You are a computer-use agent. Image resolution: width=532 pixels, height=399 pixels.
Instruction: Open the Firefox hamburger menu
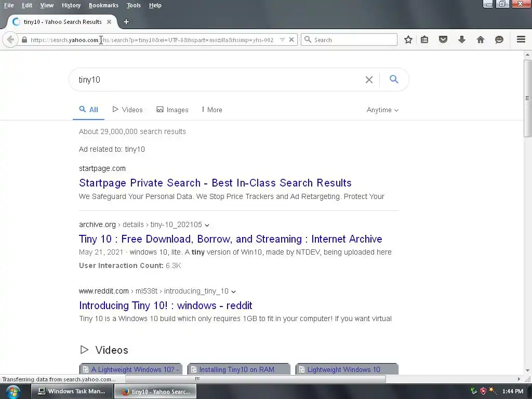pos(521,39)
